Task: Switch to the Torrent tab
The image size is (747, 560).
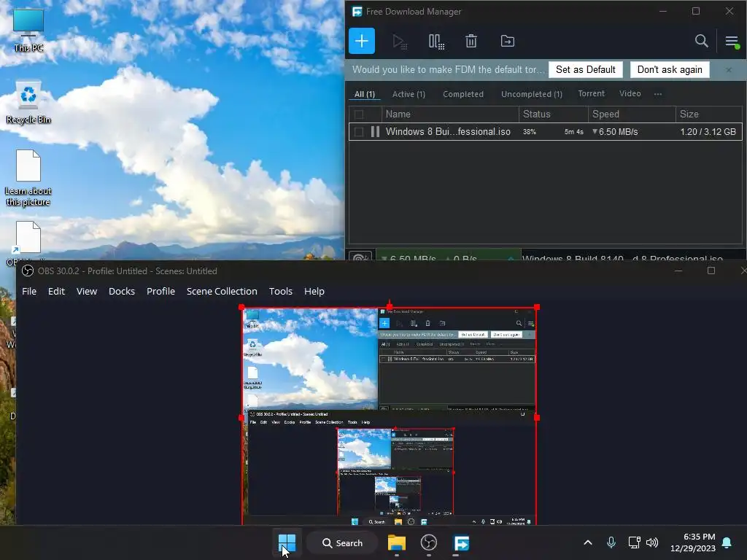Action: pyautogui.click(x=591, y=94)
